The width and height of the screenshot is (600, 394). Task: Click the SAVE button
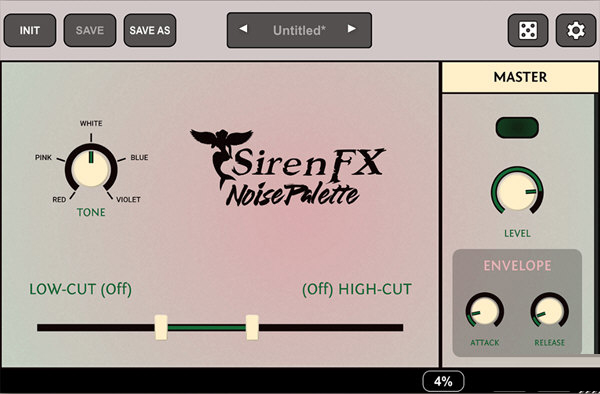90,31
